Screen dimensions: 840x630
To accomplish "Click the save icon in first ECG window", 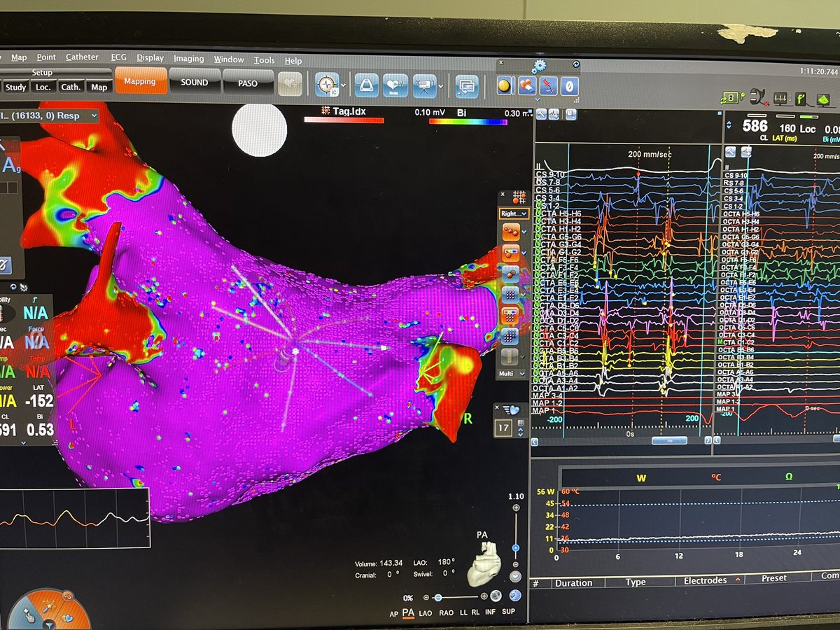I will (x=572, y=114).
